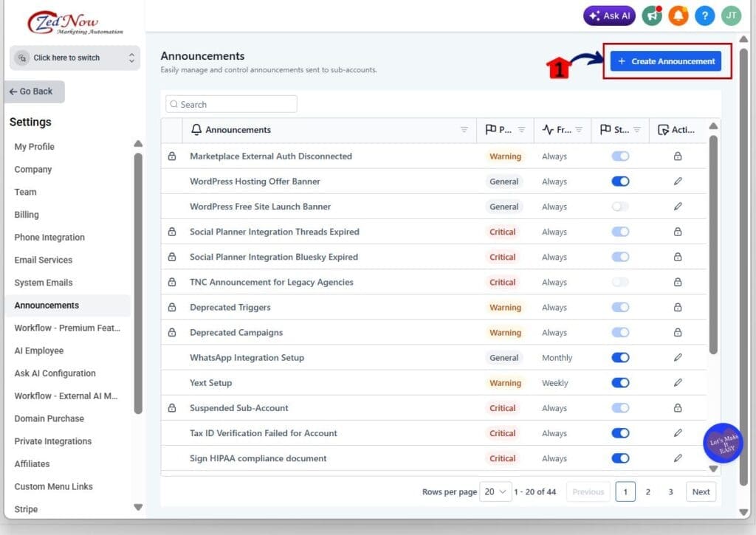Toggle the WhatsApp Integration Setup status switch
The width and height of the screenshot is (756, 535).
[620, 357]
